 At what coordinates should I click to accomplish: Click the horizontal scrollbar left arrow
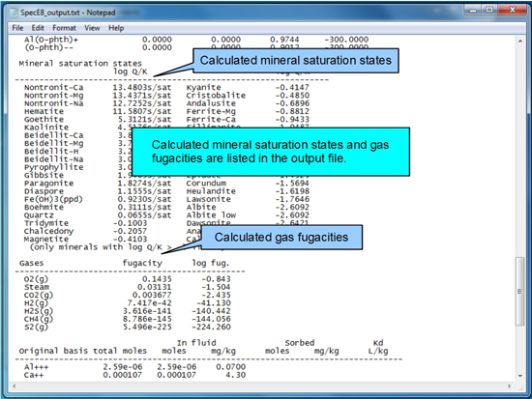pyautogui.click(x=14, y=386)
